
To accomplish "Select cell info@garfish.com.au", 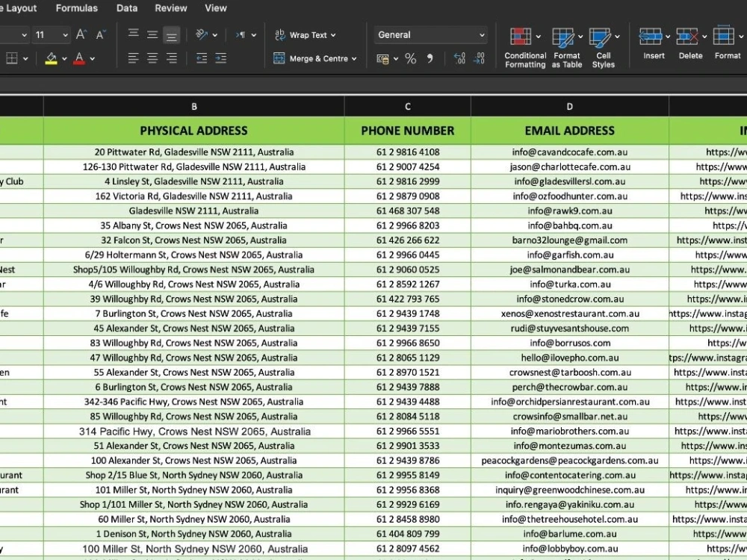I will 570,255.
